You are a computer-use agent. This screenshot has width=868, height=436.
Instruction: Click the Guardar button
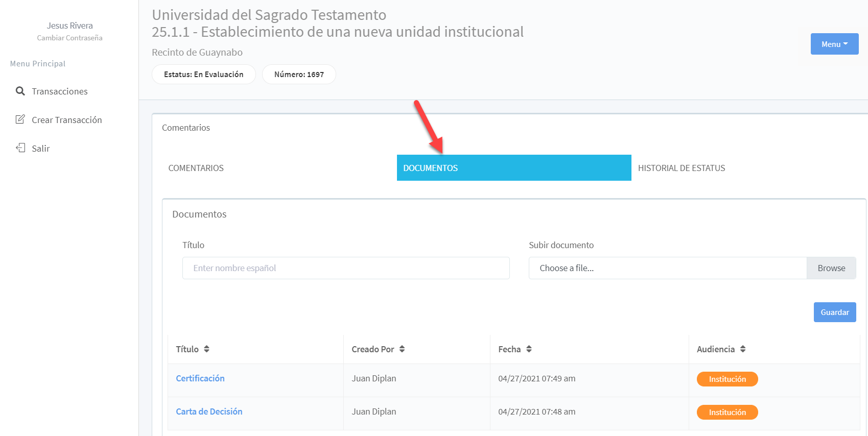(835, 312)
